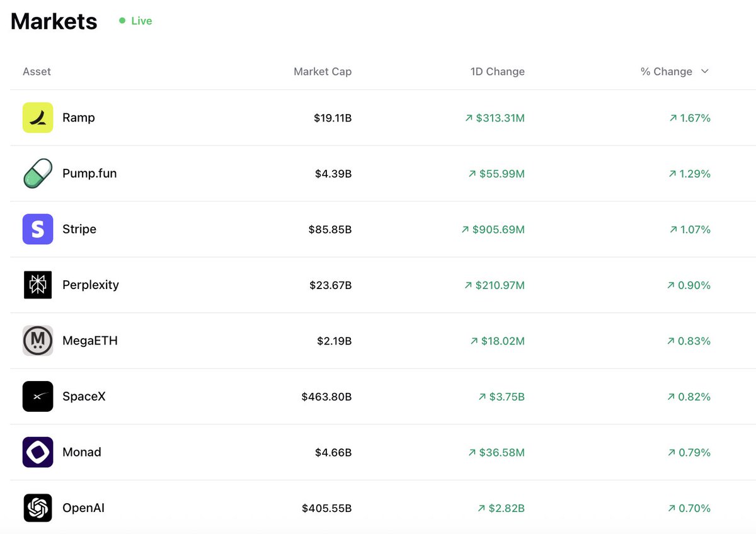Viewport: 756px width, 534px height.
Task: Click Monad percent change 0.79%
Action: [x=689, y=452]
